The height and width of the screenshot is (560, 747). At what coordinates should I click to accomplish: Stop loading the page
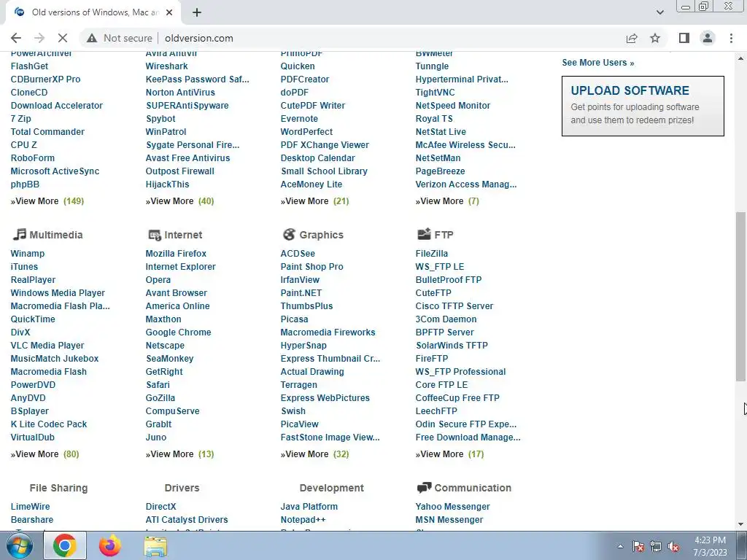[63, 38]
